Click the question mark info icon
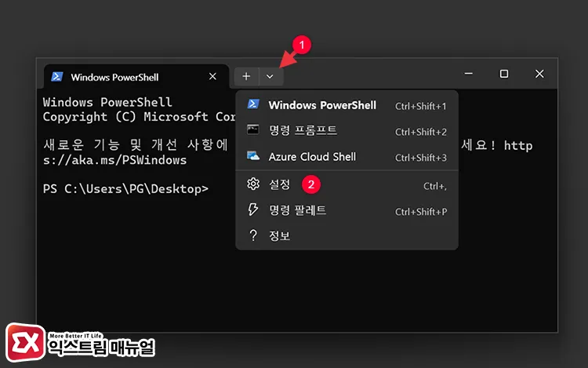Viewport: 588px width, 368px height. [253, 235]
